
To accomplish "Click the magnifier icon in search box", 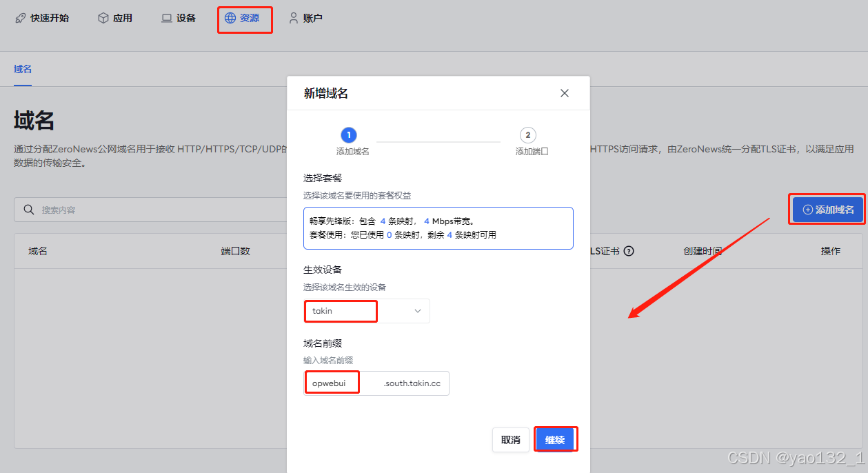I will [x=29, y=210].
